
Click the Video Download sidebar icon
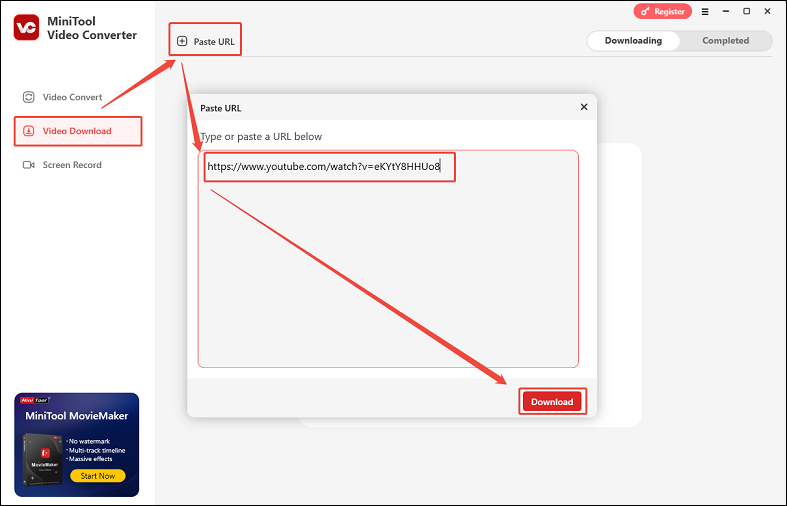[29, 131]
